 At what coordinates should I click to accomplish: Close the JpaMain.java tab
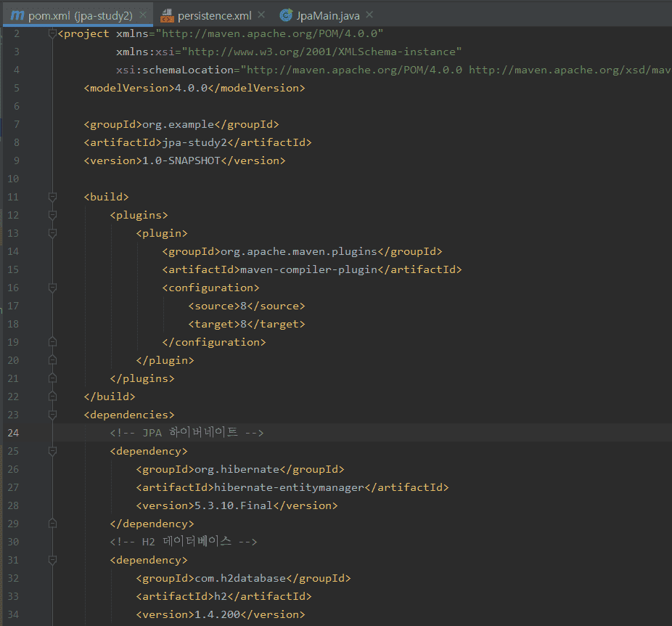point(369,15)
